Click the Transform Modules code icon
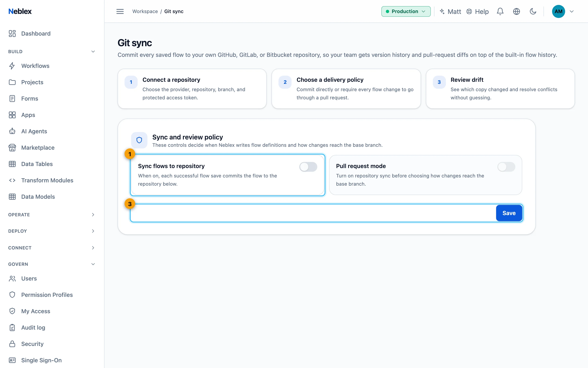The width and height of the screenshot is (588, 368). pos(12,180)
